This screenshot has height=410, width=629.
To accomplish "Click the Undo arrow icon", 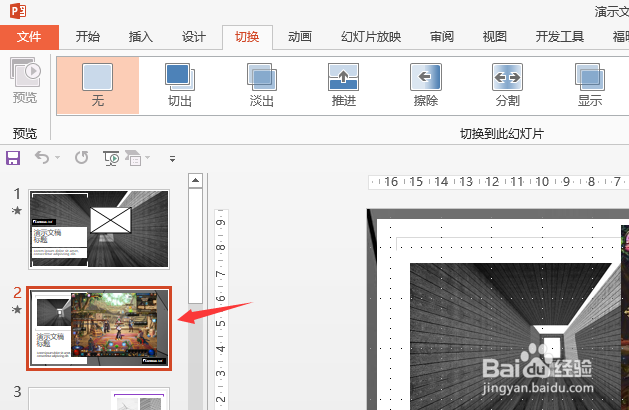I will 42,158.
